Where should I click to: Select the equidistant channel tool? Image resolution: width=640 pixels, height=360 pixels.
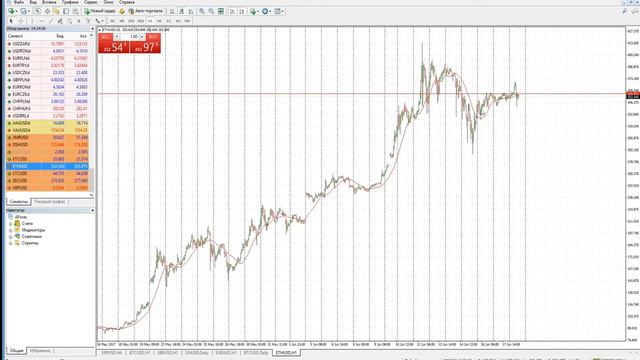(x=60, y=21)
